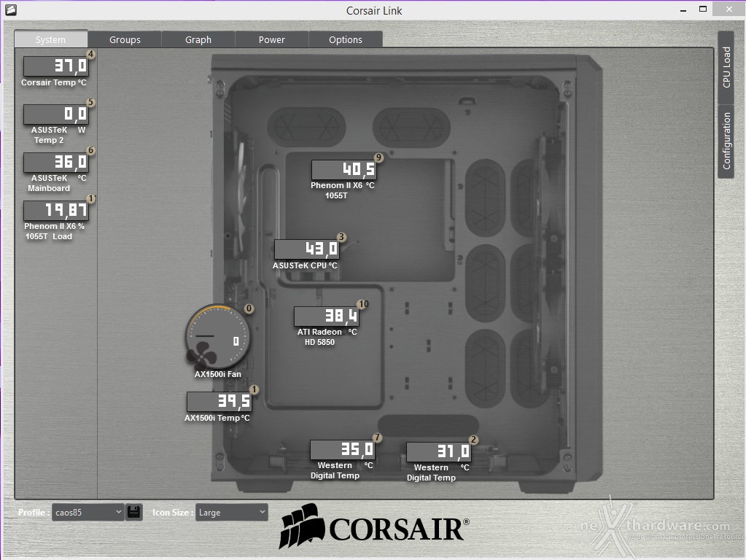
Task: Open the Power tab
Action: pyautogui.click(x=272, y=39)
